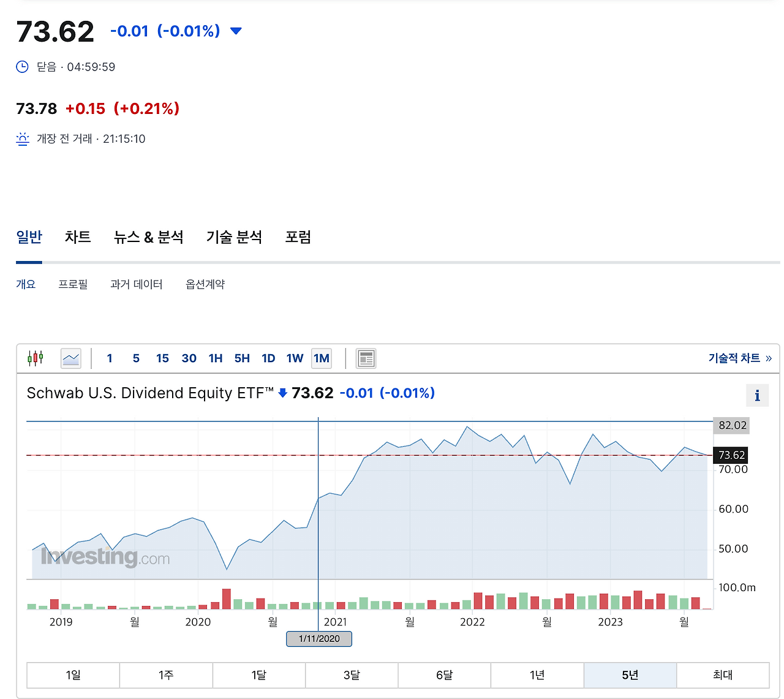784x699 pixels.
Task: Click the candlestick settings icon at toolbar left
Action: 36,358
